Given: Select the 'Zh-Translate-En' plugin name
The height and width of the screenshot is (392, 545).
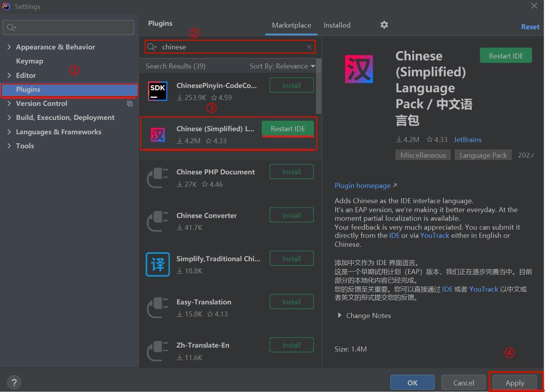Looking at the screenshot, I should [203, 345].
